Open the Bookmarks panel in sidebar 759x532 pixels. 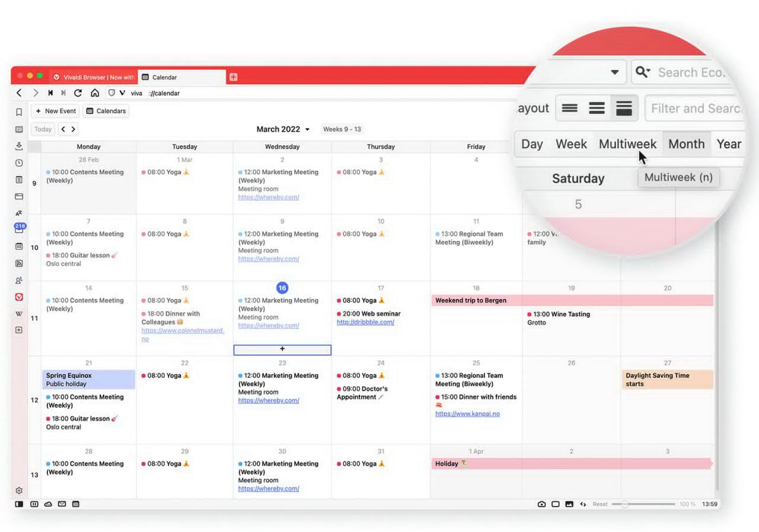click(19, 112)
